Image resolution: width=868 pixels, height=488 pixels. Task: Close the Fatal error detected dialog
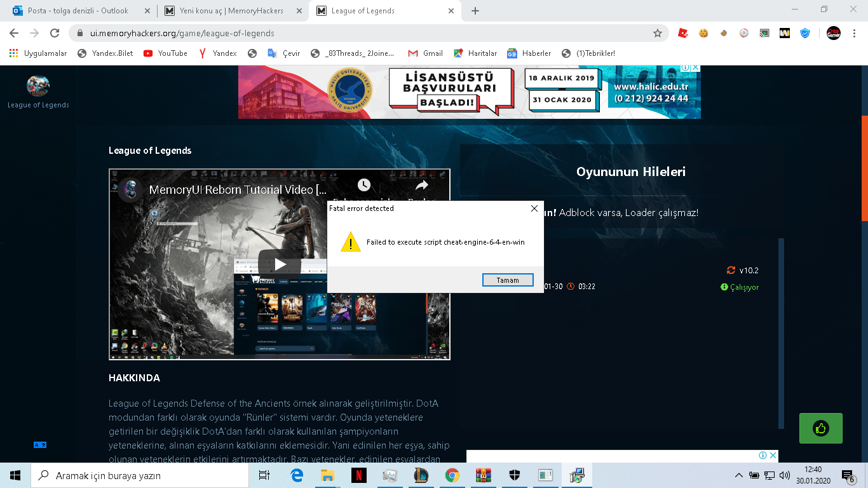pos(534,208)
